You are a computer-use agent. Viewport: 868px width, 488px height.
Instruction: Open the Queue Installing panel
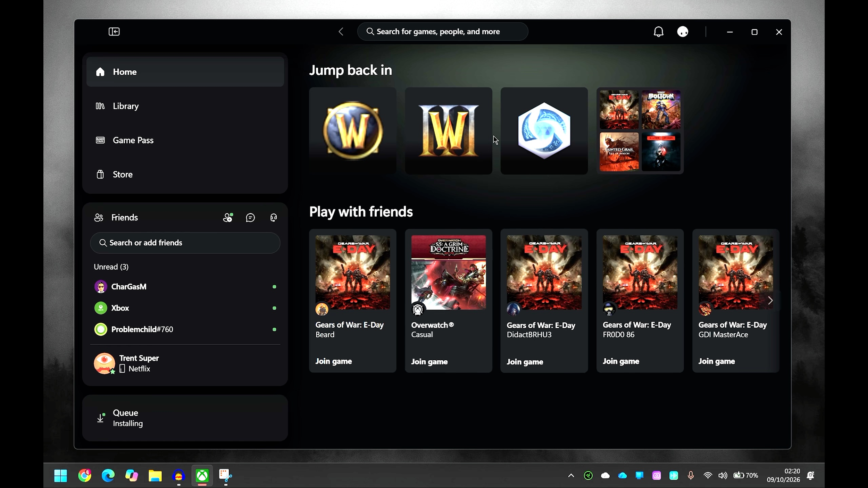point(185,418)
